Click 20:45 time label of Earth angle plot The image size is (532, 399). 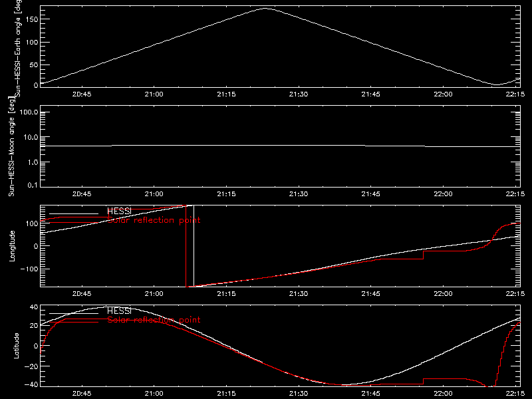tap(82, 94)
